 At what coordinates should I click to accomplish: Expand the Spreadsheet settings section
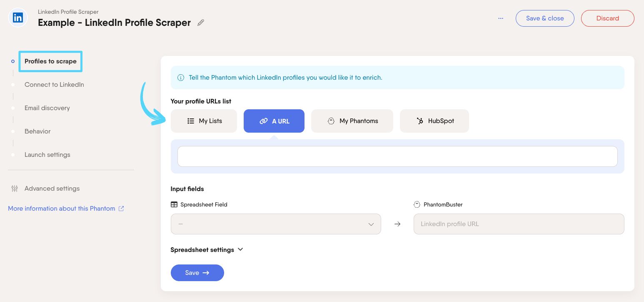(x=207, y=250)
